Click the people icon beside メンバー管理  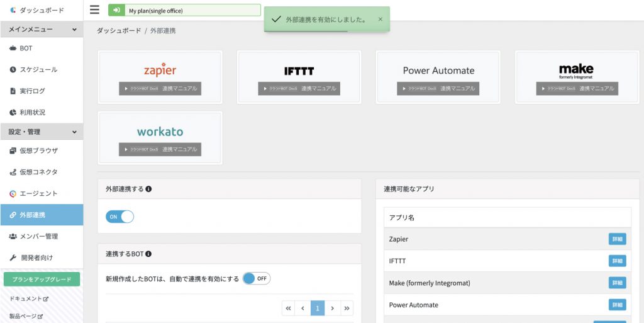pos(13,236)
